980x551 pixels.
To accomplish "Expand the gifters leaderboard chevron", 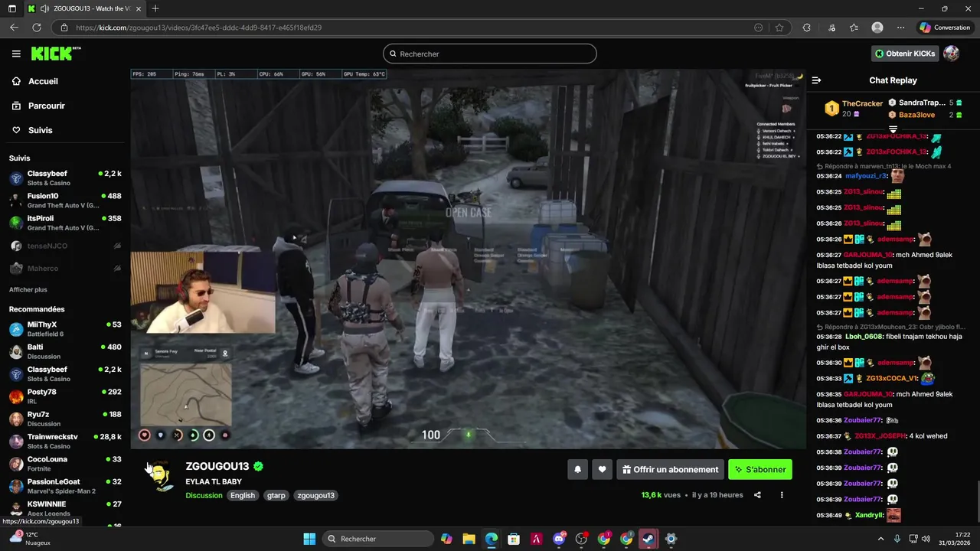I will [893, 129].
